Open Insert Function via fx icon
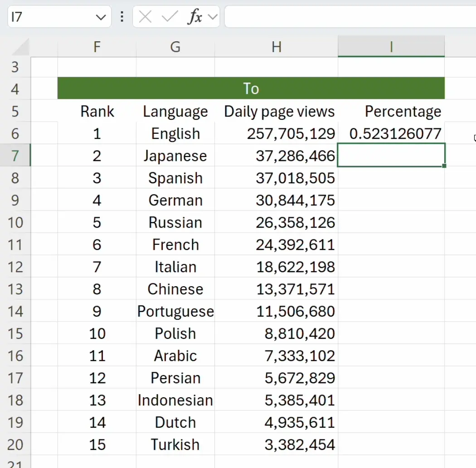The height and width of the screenshot is (468, 476). point(195,17)
